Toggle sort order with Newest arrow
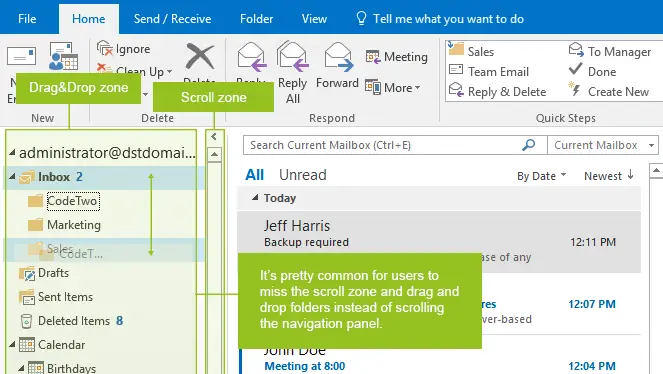 [609, 175]
